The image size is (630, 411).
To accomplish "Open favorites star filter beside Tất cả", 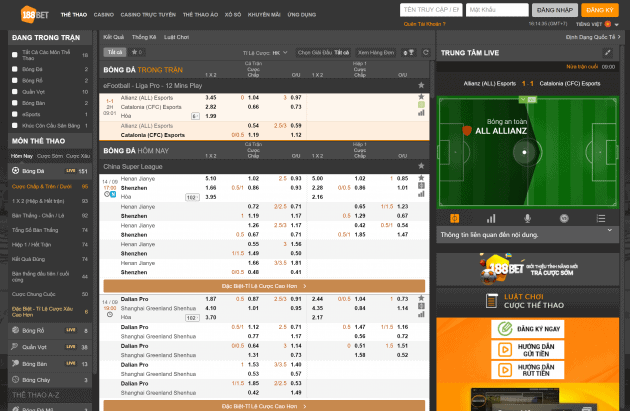I will [x=137, y=50].
